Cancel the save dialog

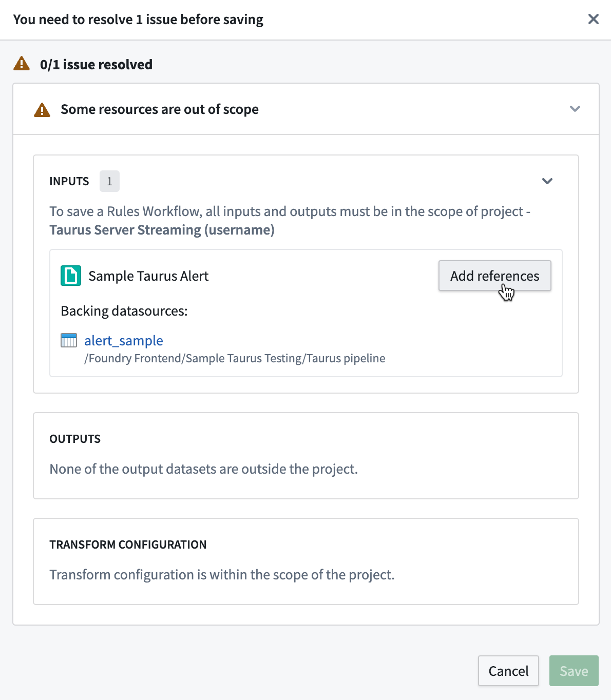tap(508, 671)
